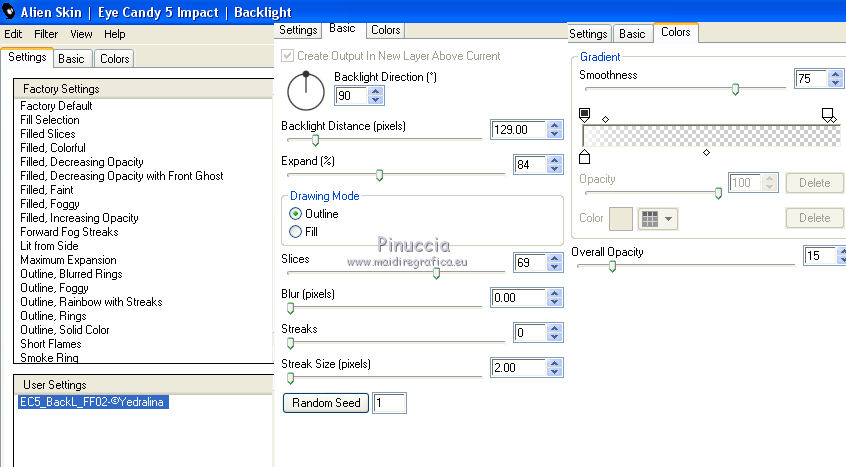Select Maximum Expansion preset

pos(68,260)
